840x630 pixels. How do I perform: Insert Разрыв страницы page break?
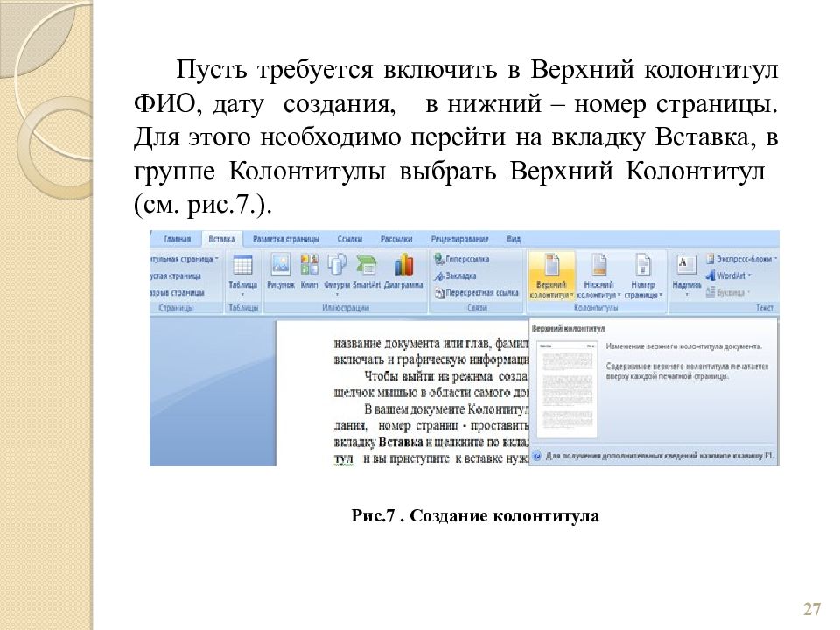pyautogui.click(x=178, y=293)
